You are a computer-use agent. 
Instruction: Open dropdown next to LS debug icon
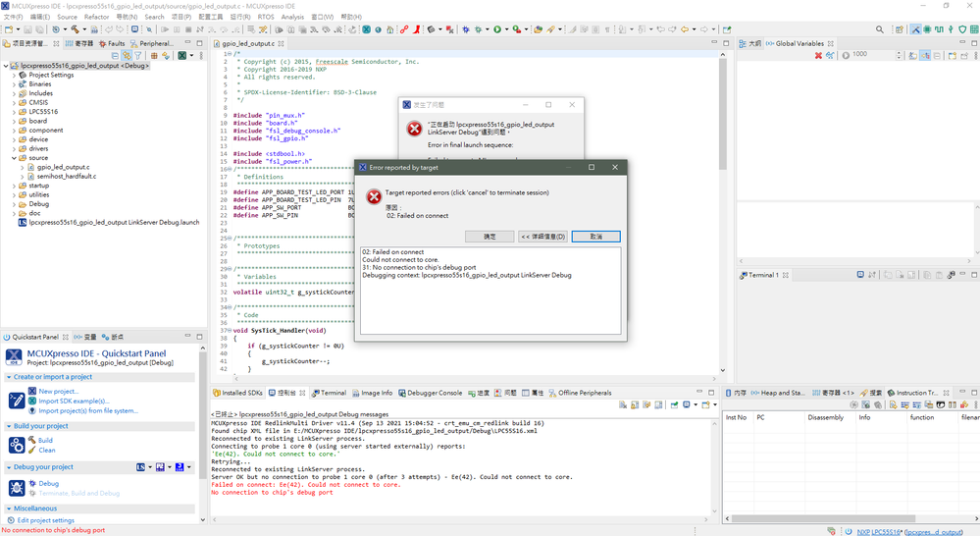coord(150,467)
